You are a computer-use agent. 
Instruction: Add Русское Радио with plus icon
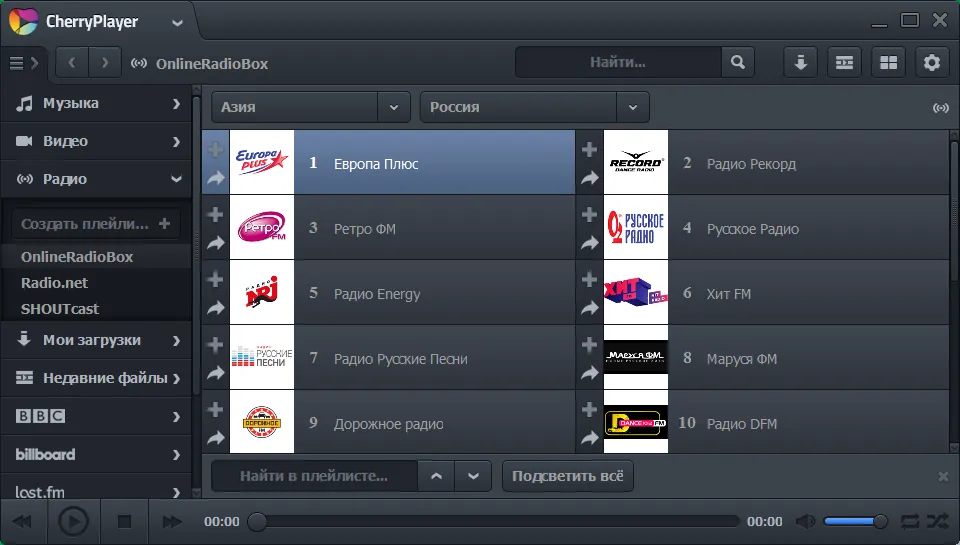589,214
